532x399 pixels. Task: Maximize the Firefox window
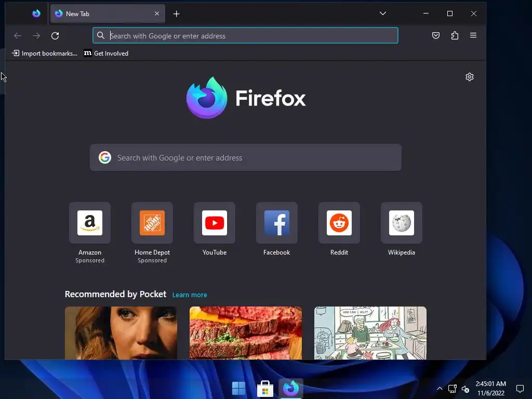point(450,14)
